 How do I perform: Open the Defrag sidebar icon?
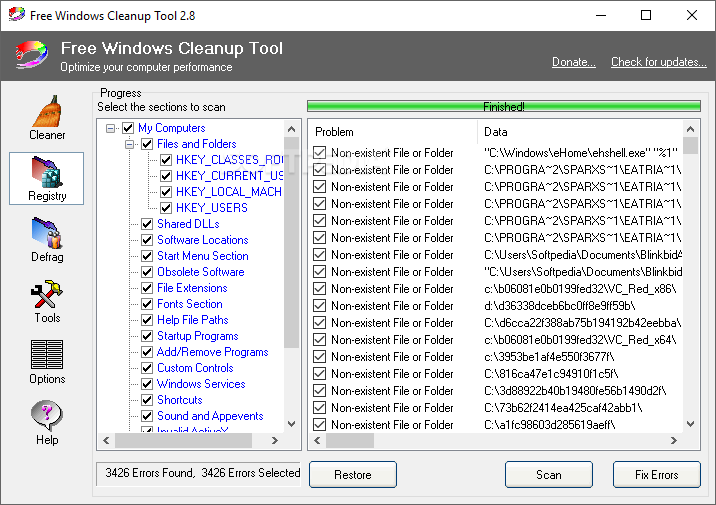47,240
